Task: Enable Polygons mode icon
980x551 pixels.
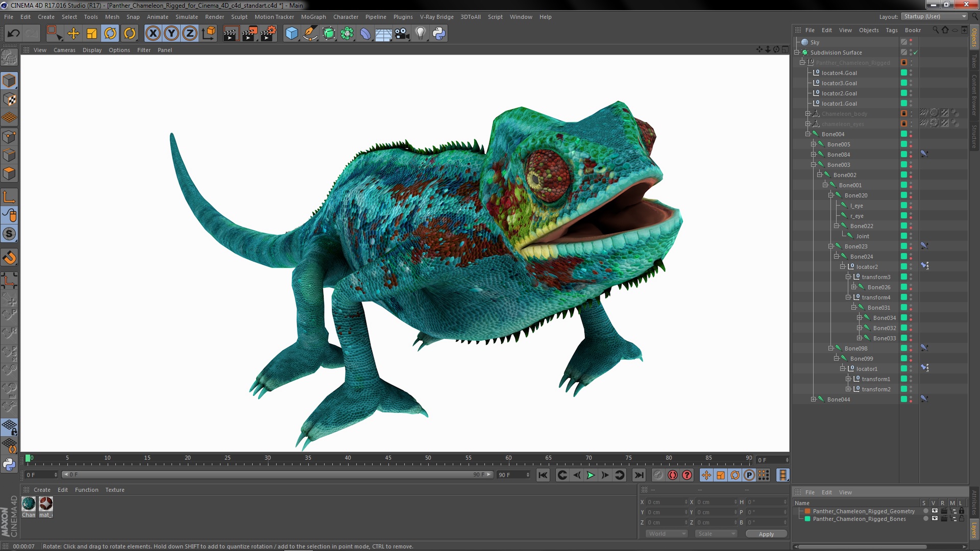Action: [9, 174]
